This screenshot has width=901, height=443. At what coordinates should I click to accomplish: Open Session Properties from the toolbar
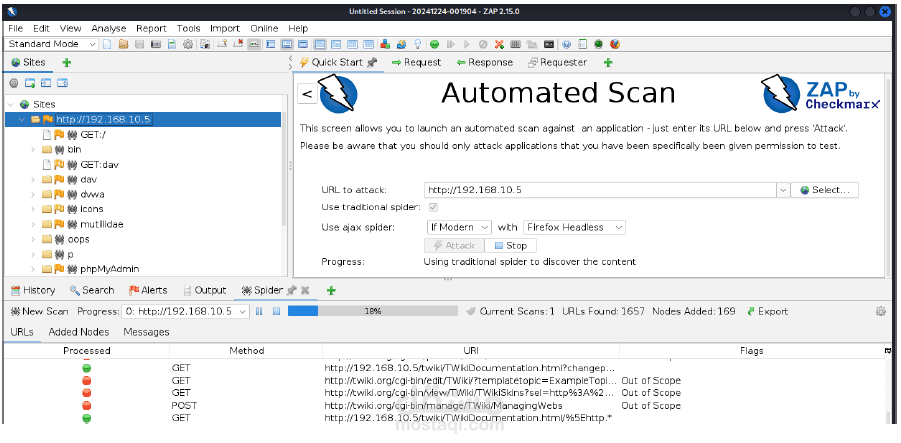pos(171,44)
